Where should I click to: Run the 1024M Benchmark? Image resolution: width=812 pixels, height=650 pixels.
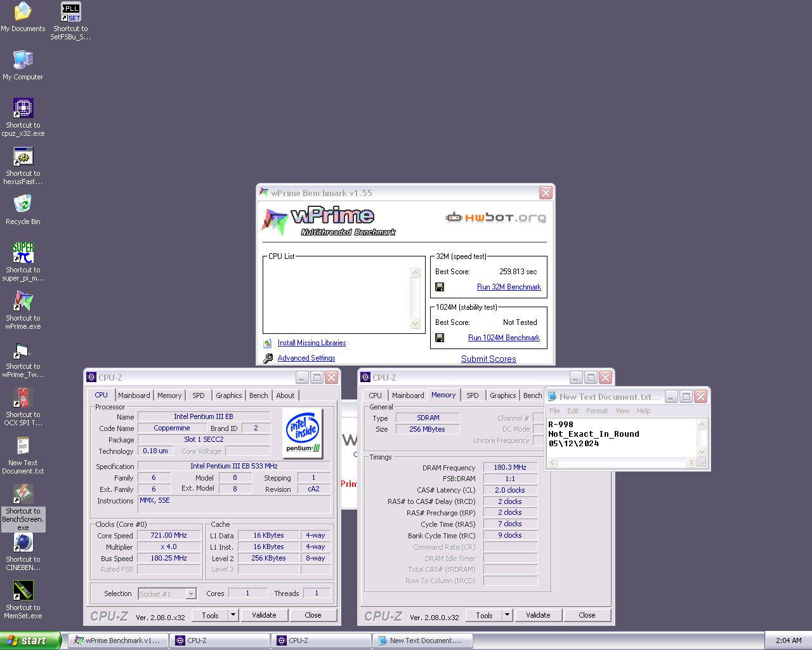504,338
